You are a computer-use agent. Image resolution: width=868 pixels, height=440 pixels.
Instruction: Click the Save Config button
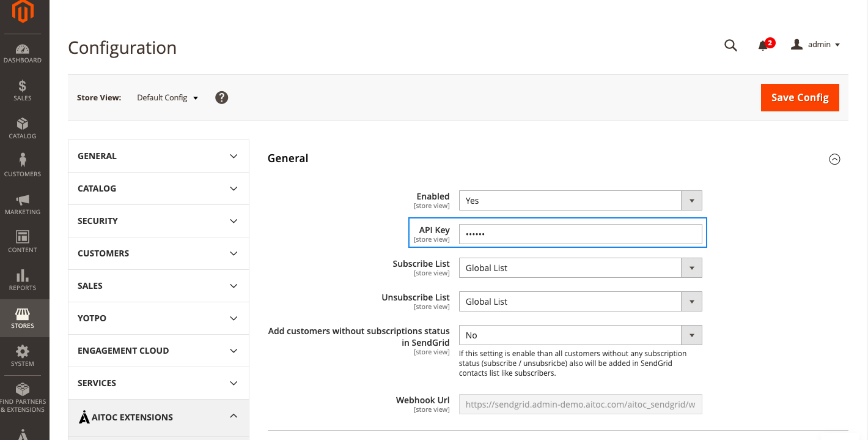tap(800, 97)
